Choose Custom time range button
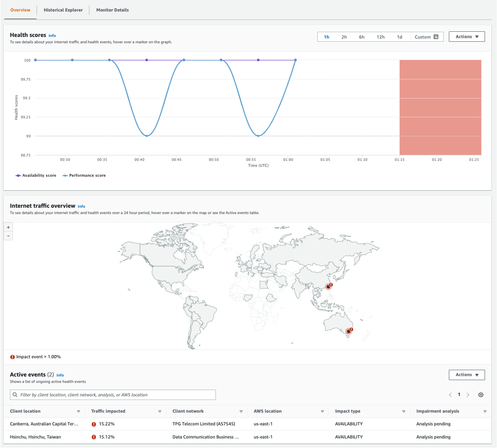Screen dimensions: 497x448 coord(426,37)
